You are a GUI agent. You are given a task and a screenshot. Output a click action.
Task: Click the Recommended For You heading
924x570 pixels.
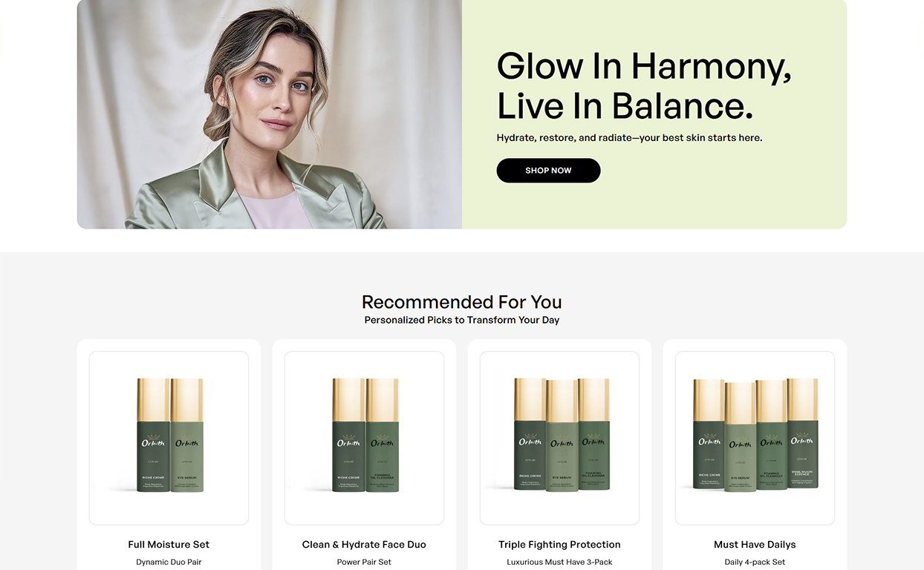(x=461, y=302)
